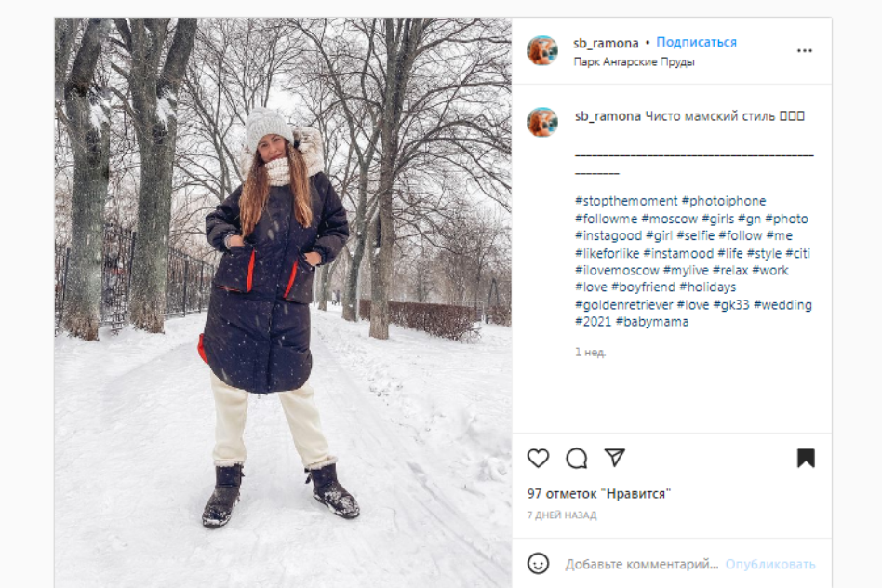Like the post with the heart icon
This screenshot has height=588, width=882.
pos(538,458)
